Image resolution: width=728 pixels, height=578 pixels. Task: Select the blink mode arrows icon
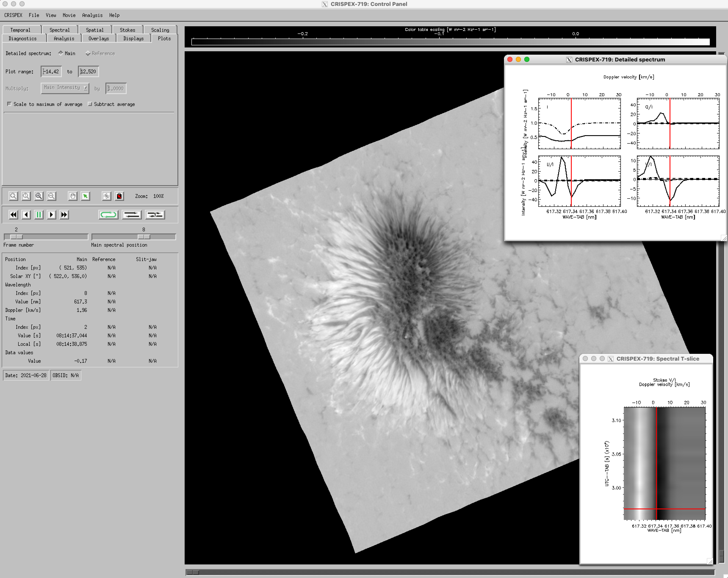[x=155, y=214]
